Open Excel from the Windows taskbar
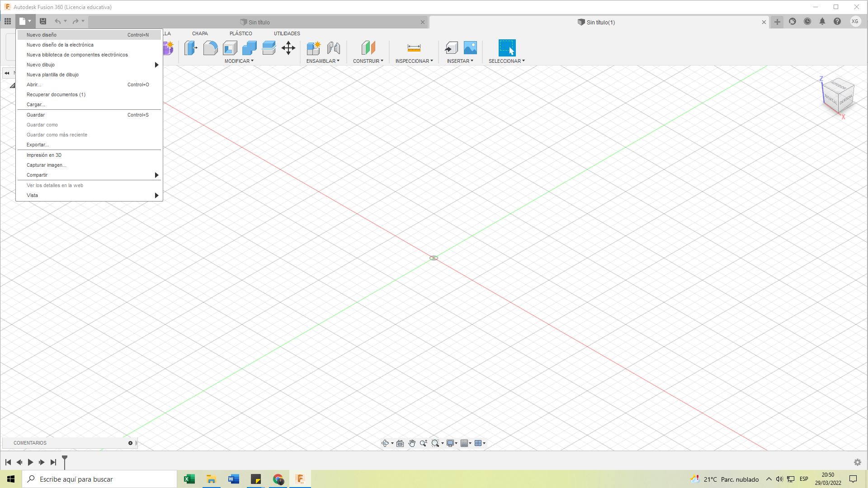The width and height of the screenshot is (868, 488). coord(189,479)
